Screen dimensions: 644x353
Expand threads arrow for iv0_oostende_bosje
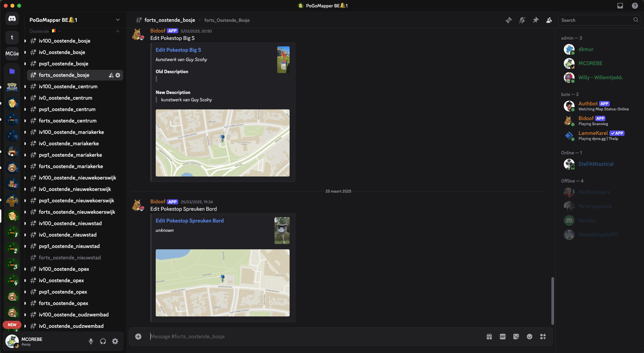(x=25, y=52)
